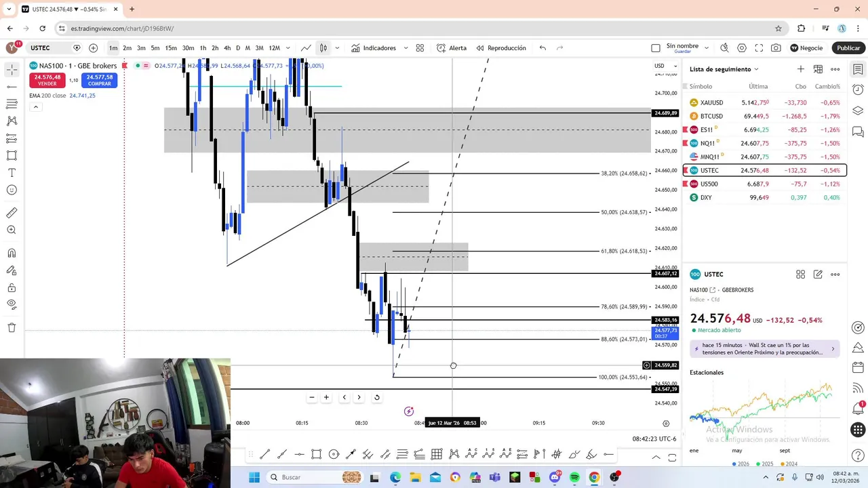
Task: Select the 1m timeframe
Action: pos(113,48)
